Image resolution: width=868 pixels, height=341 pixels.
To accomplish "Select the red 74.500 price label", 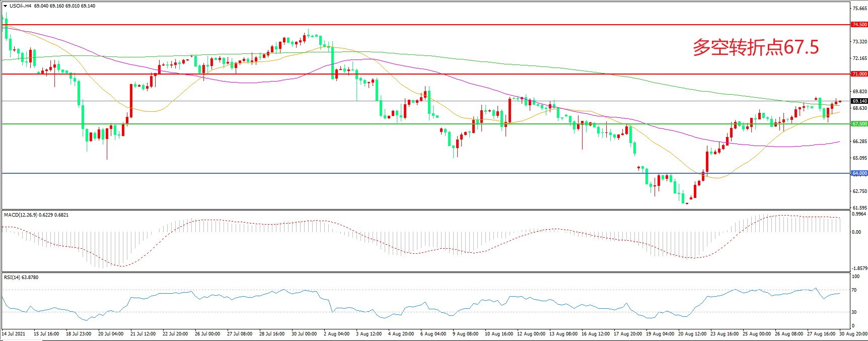I will coord(859,25).
